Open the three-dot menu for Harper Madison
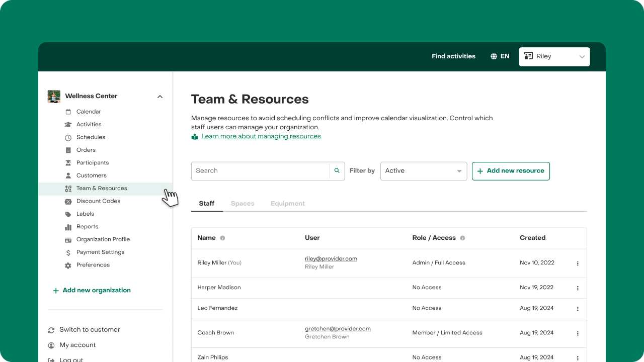Image resolution: width=644 pixels, height=362 pixels. click(578, 288)
